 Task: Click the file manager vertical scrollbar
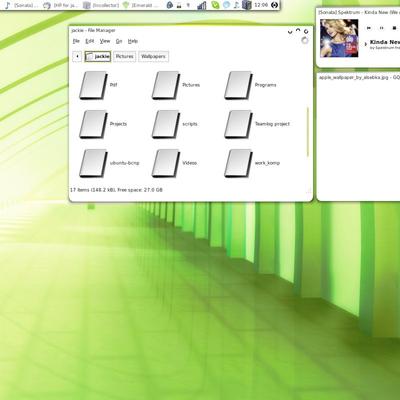307,132
